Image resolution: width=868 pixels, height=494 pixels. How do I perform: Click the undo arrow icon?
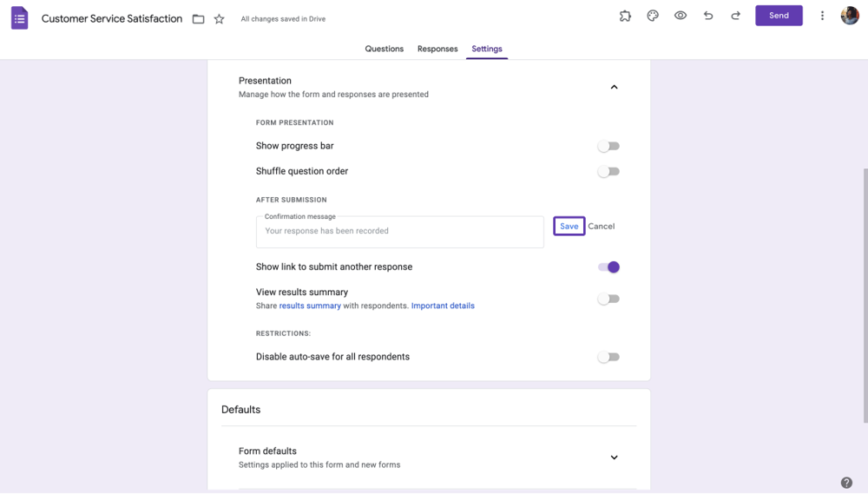708,16
